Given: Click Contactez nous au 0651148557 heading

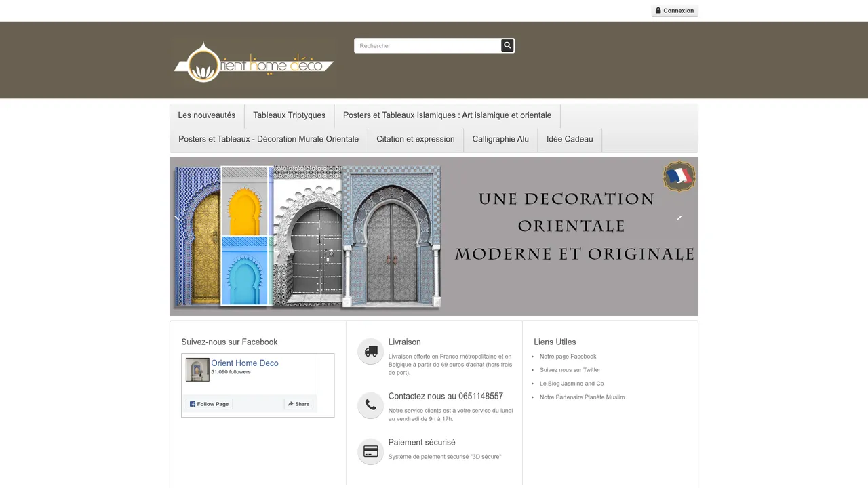Looking at the screenshot, I should pyautogui.click(x=446, y=396).
